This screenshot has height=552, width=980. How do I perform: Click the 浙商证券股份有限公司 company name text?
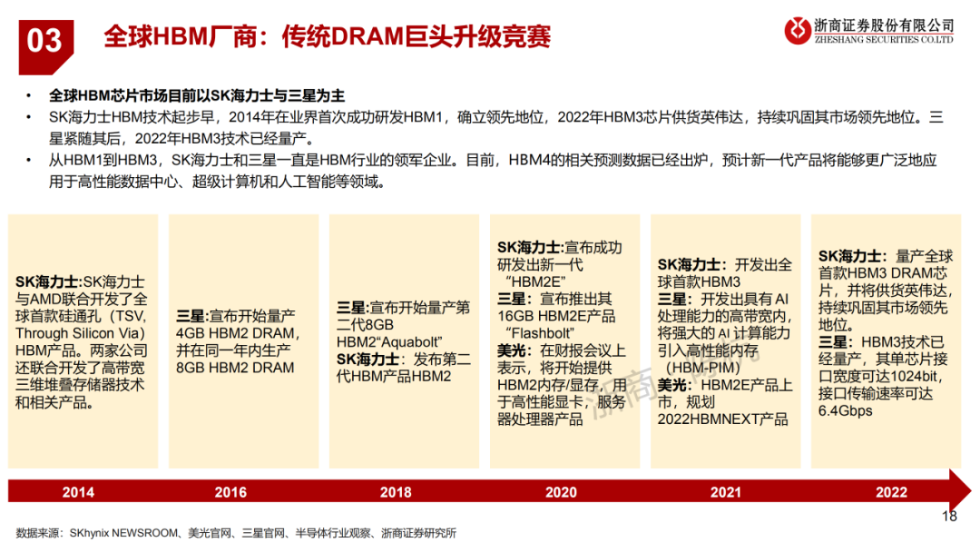[884, 25]
